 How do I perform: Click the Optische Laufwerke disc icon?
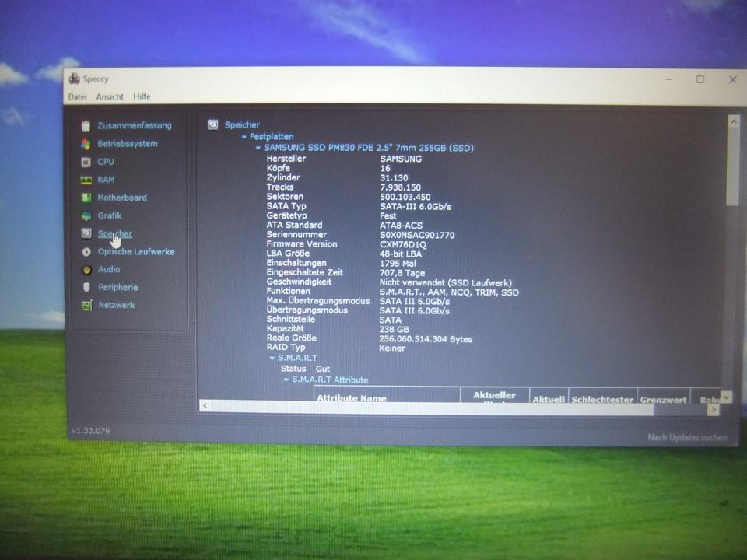(x=86, y=251)
